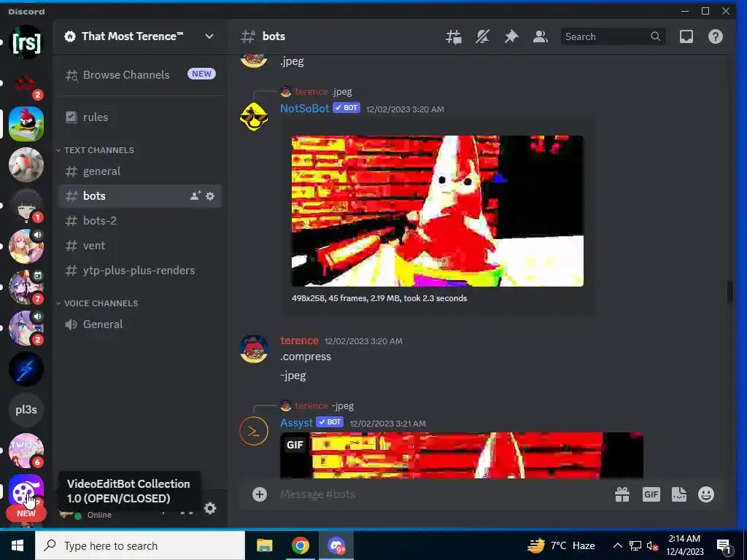Open the Assyst GIF attachment
The width and height of the screenshot is (747, 560).
(x=462, y=455)
